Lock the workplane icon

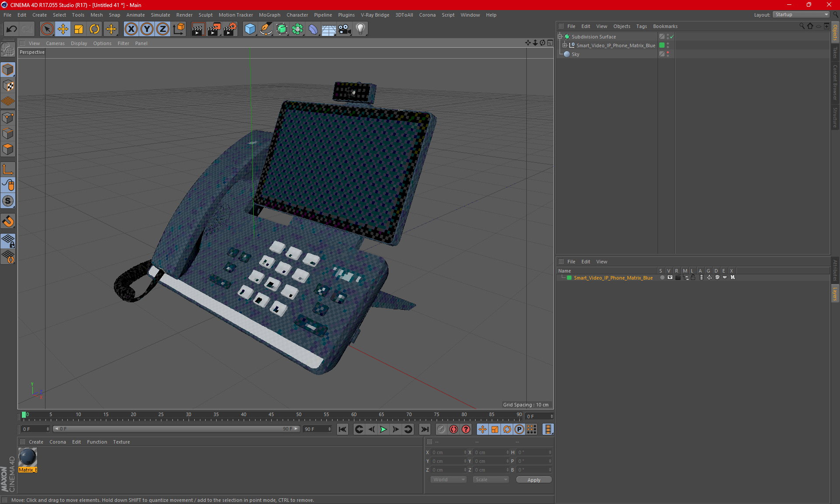pyautogui.click(x=8, y=241)
